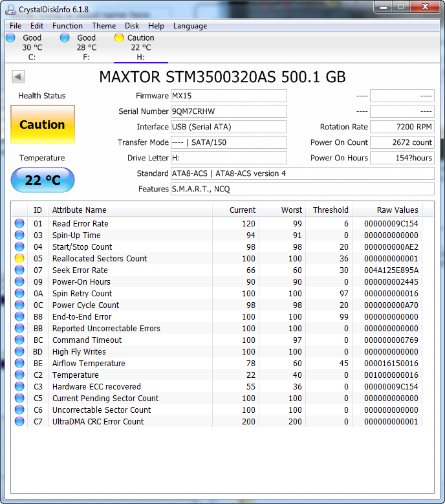Click the status orb of Command Timeout row

[19, 340]
